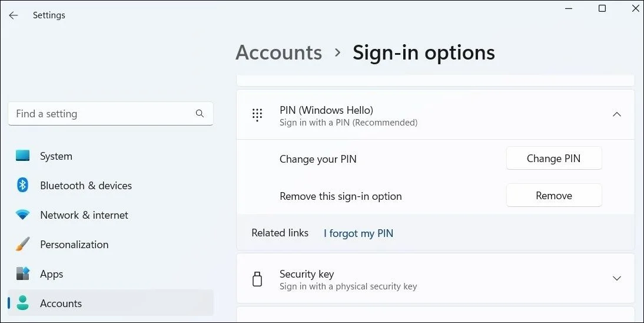This screenshot has width=644, height=323.
Task: Open Bluetooth & devices settings
Action: pos(86,186)
